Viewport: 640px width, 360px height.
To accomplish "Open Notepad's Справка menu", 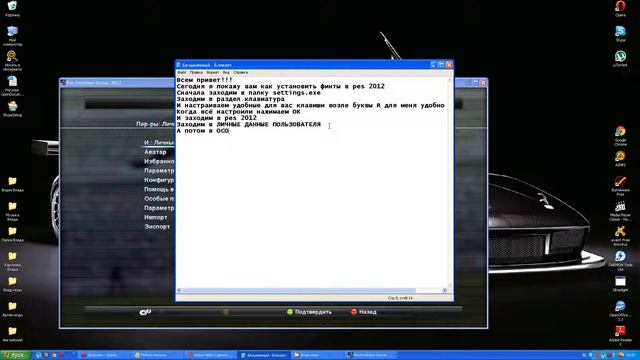I will [240, 72].
